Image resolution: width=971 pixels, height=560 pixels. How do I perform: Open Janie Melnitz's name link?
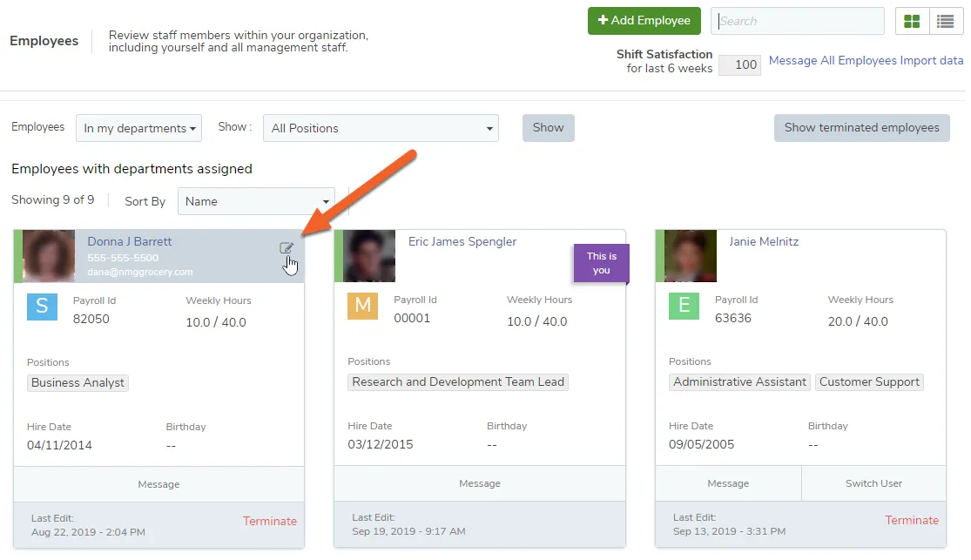coord(764,241)
